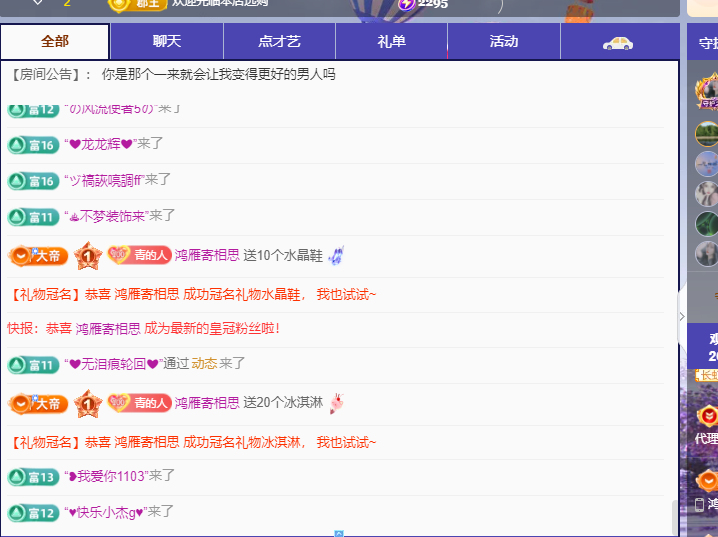Click the 富16 badge beside ヅ禞詼嗊調ff
Viewport: 718px width, 537px height.
coord(33,181)
